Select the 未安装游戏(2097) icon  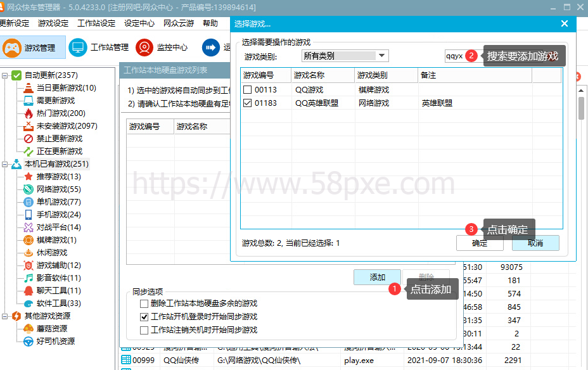click(29, 126)
